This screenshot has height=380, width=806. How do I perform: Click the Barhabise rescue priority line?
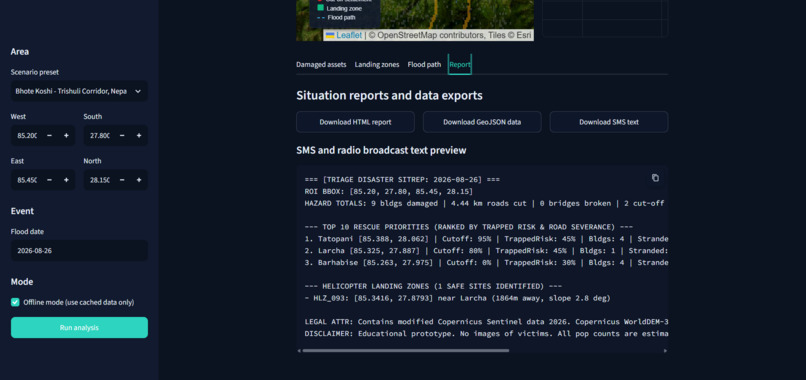pos(486,263)
